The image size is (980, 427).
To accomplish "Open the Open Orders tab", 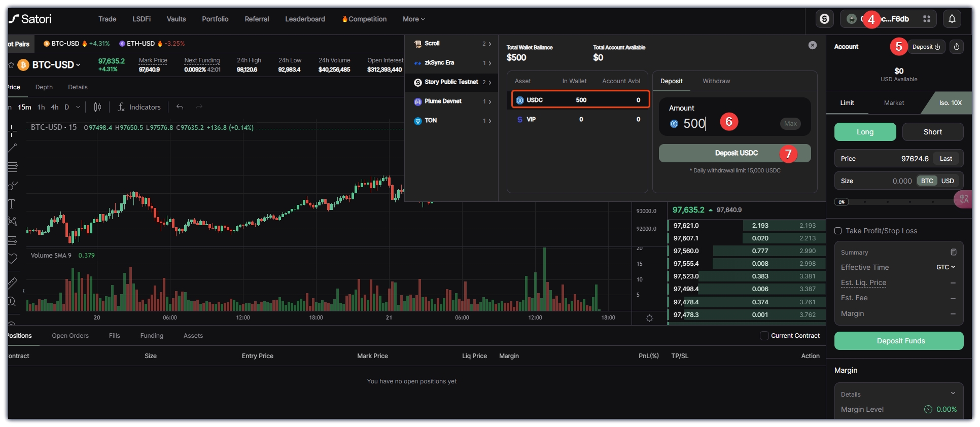I will coord(70,336).
